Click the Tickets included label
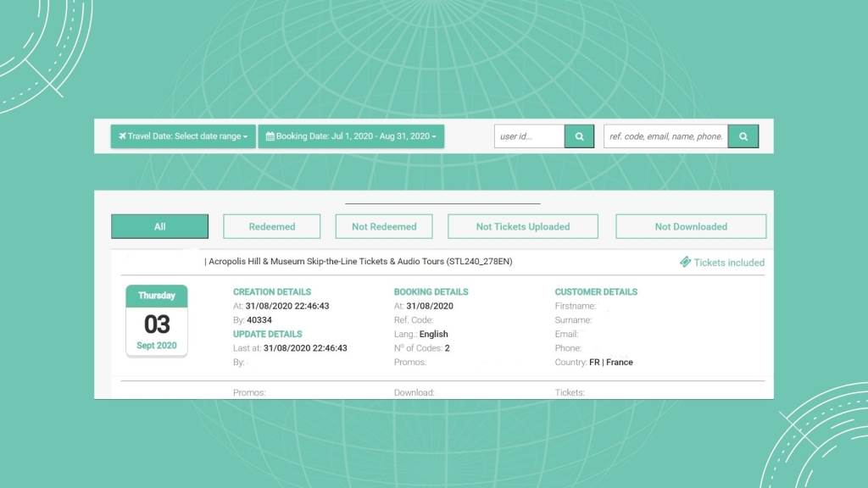 coord(729,263)
